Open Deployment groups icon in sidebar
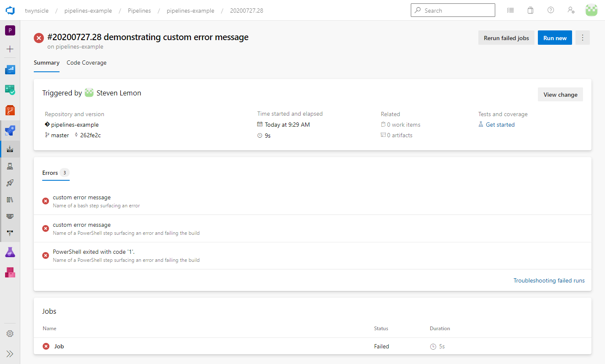The height and width of the screenshot is (364, 605). pyautogui.click(x=10, y=233)
